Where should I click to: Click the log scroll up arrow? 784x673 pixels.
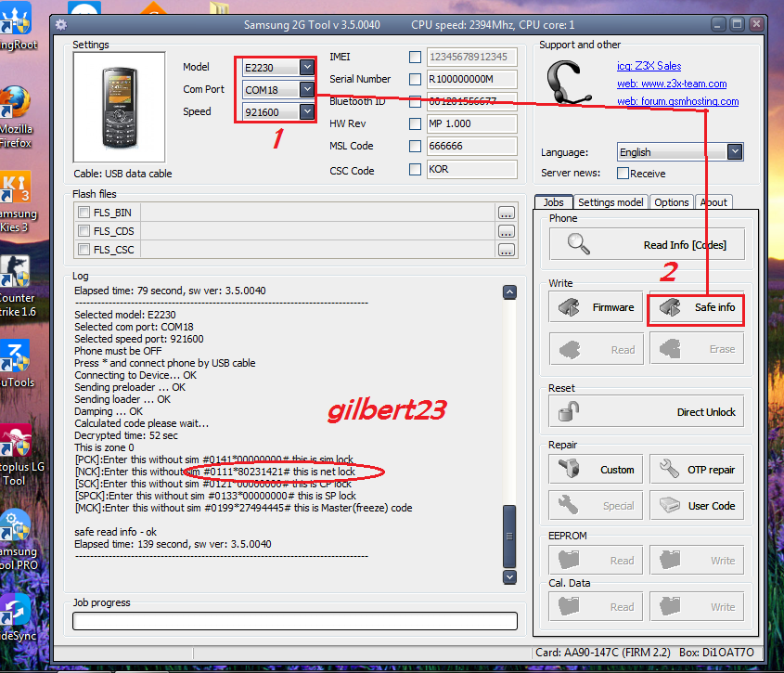[509, 292]
